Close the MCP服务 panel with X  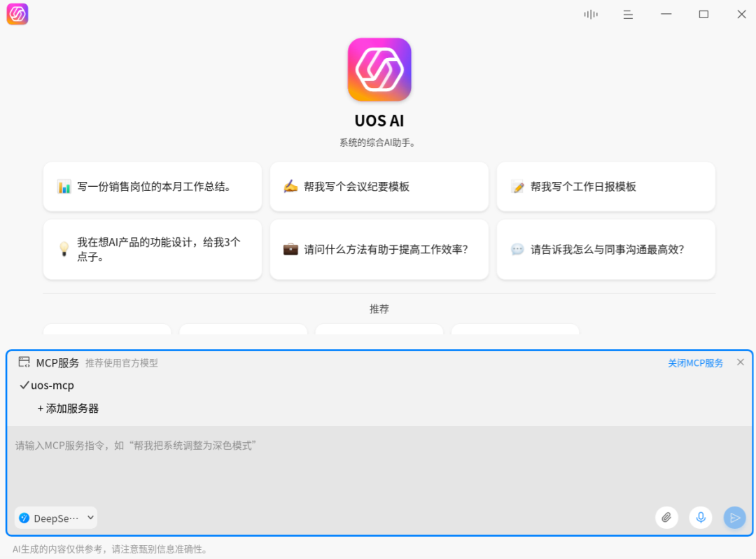point(741,362)
